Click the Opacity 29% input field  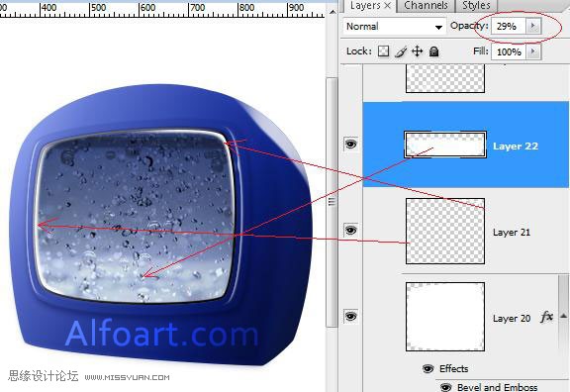coord(509,26)
